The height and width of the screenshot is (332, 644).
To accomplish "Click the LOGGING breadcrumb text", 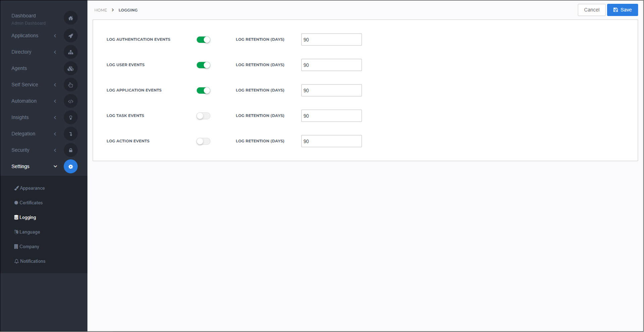I will (x=128, y=10).
